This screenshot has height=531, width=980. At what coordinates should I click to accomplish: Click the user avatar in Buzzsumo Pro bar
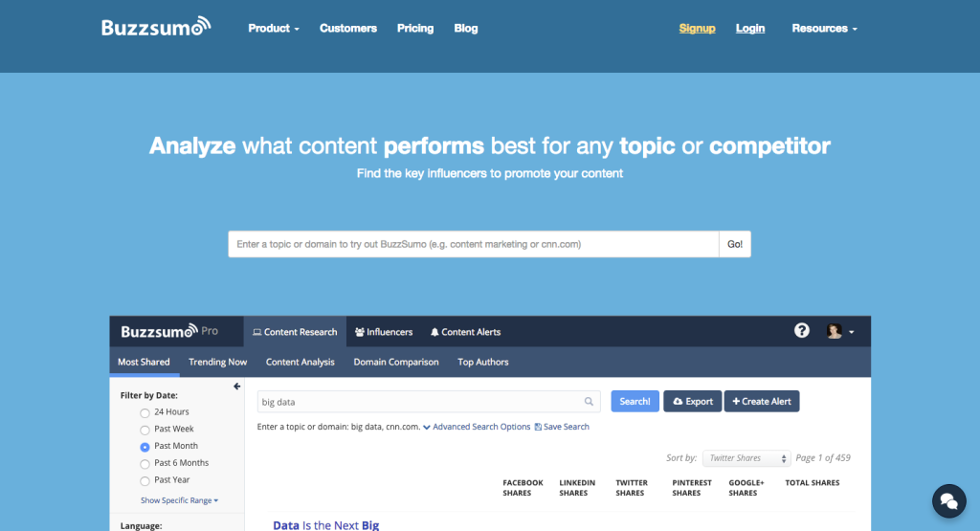point(834,331)
